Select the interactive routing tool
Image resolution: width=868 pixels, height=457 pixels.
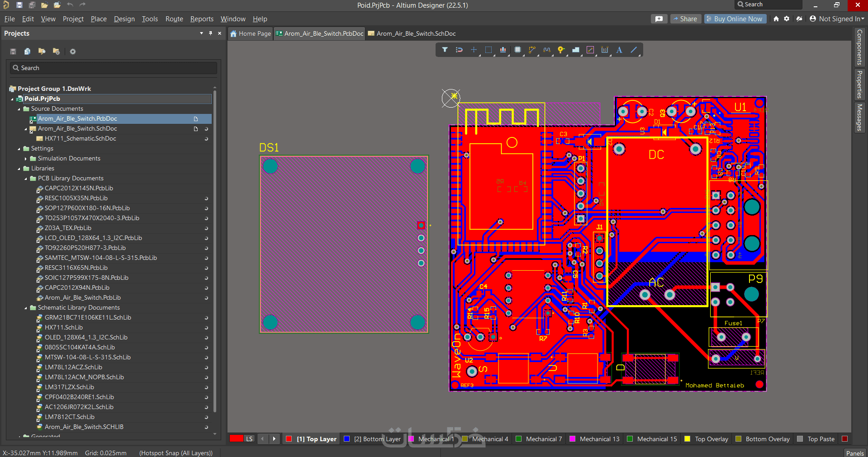pos(532,50)
